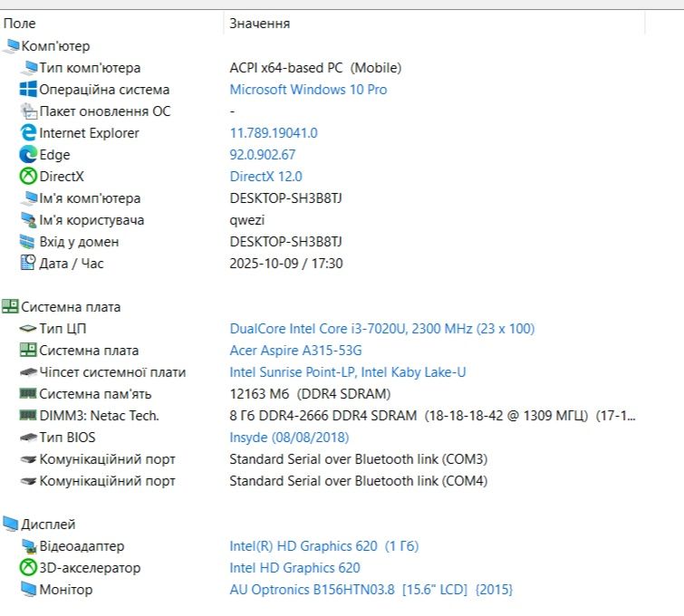Open the Acer Aspire A315-53G link
The width and height of the screenshot is (684, 616).
coord(295,351)
